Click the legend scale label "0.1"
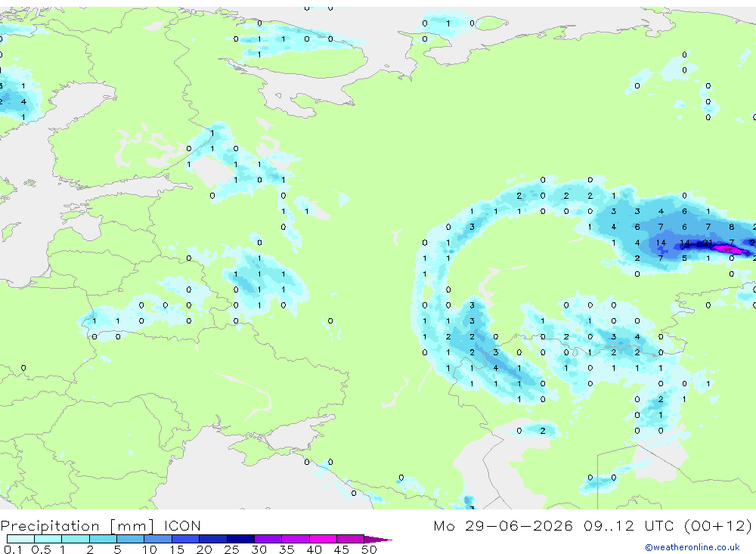 pyautogui.click(x=13, y=549)
